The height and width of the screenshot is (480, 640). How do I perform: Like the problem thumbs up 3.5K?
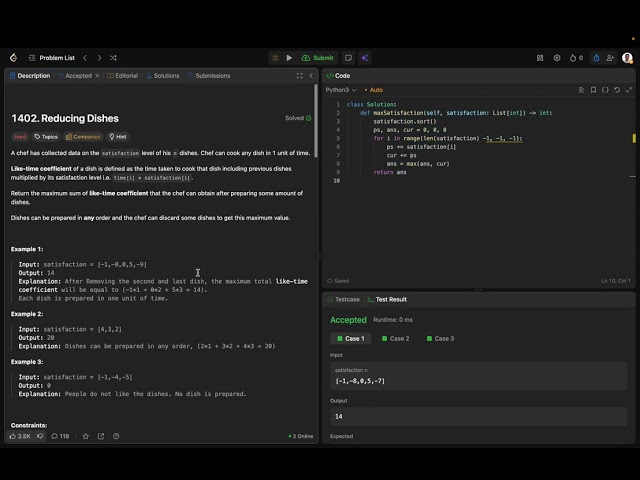(20, 436)
